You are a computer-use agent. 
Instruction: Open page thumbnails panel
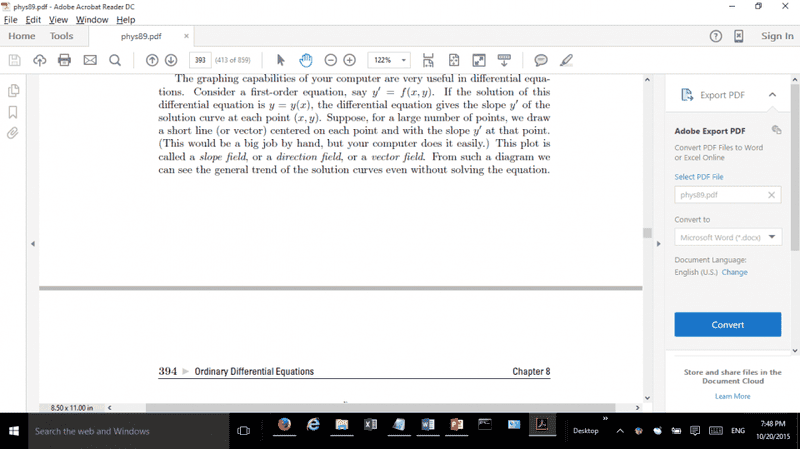click(x=13, y=91)
